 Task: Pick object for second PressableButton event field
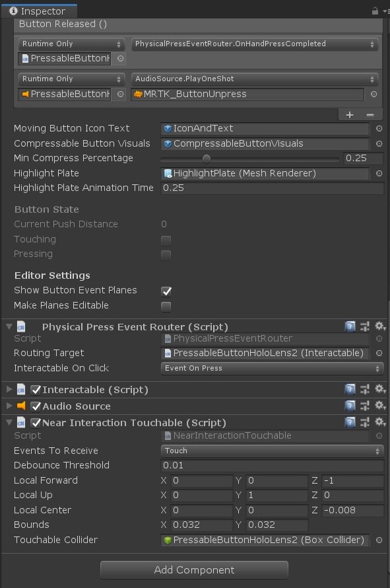coord(120,94)
